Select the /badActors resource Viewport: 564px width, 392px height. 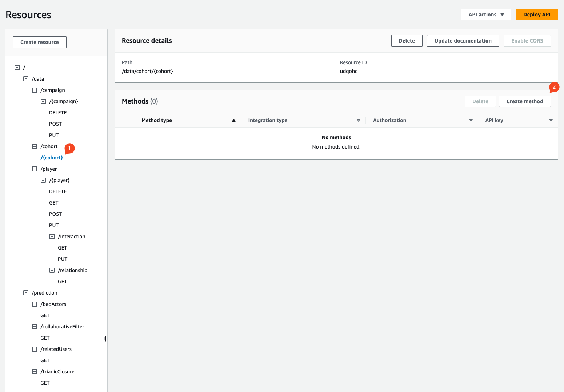click(53, 304)
